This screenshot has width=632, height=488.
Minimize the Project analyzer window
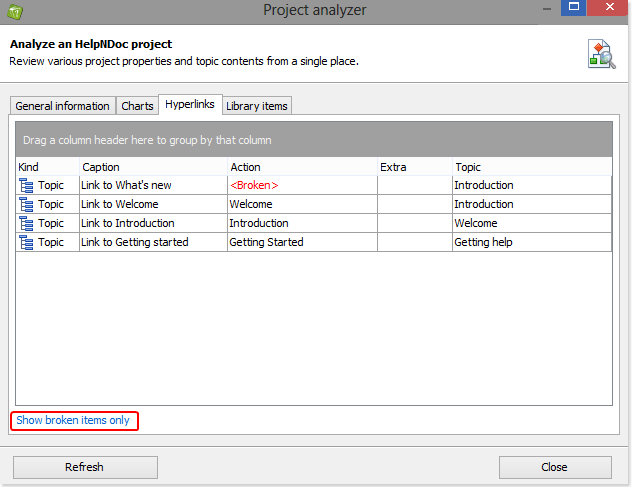[x=547, y=8]
